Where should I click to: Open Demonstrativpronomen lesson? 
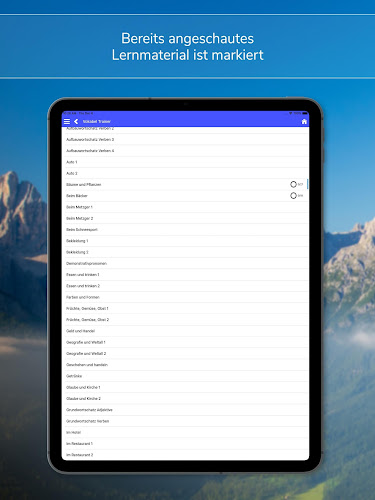click(185, 263)
